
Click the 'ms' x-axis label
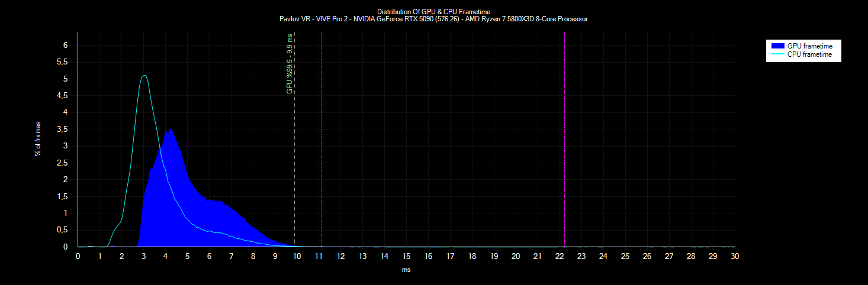tap(406, 270)
